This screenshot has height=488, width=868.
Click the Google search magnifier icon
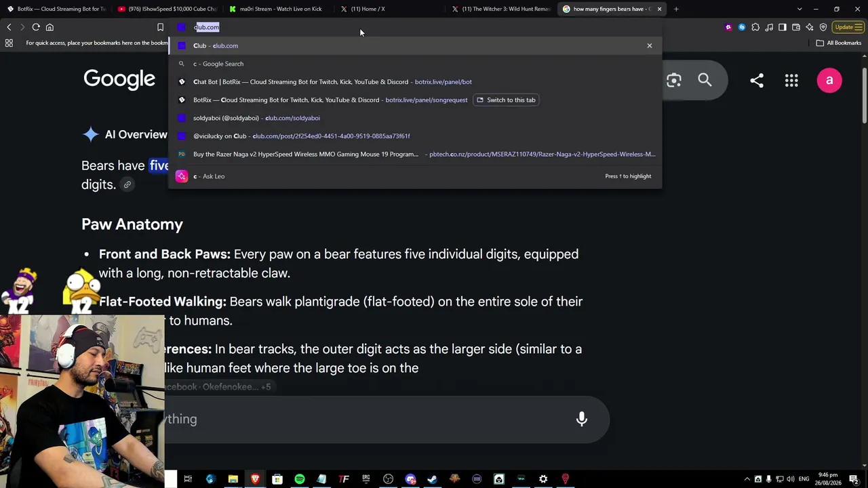pyautogui.click(x=705, y=81)
